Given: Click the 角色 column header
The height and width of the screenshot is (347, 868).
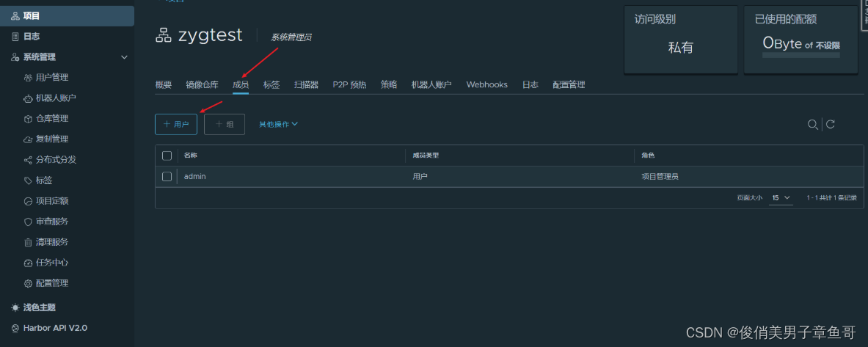Looking at the screenshot, I should pyautogui.click(x=648, y=156).
